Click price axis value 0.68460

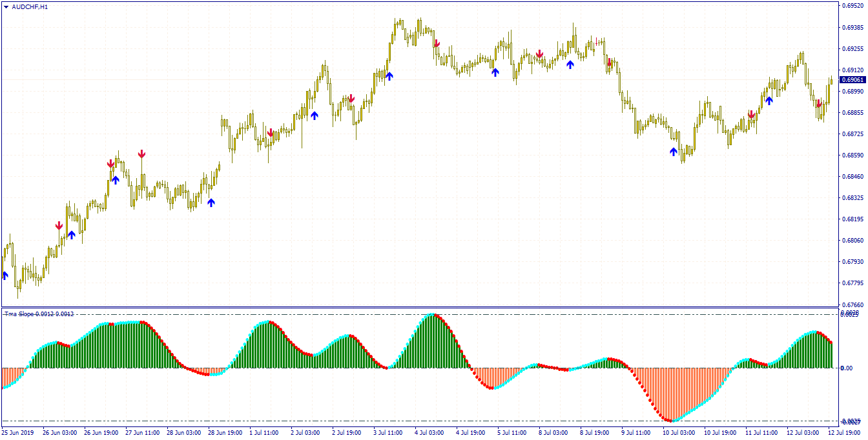pos(853,176)
